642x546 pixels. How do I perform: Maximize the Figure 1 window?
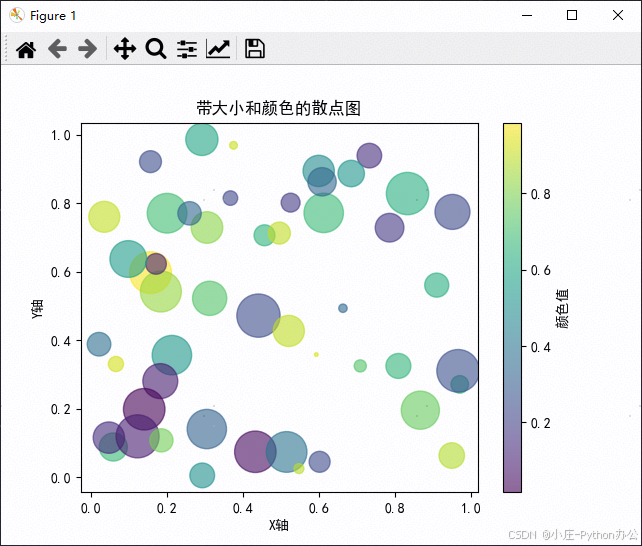click(572, 16)
